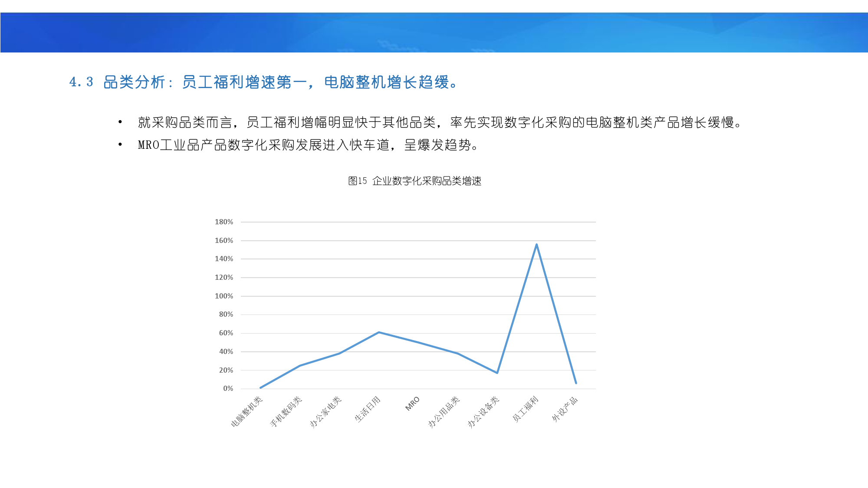868x488 pixels.
Task: Click the 生活日用 axis label
Action: 368,409
